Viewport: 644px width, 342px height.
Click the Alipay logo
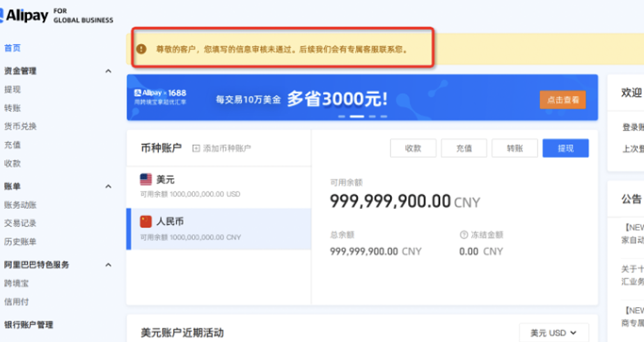24,15
